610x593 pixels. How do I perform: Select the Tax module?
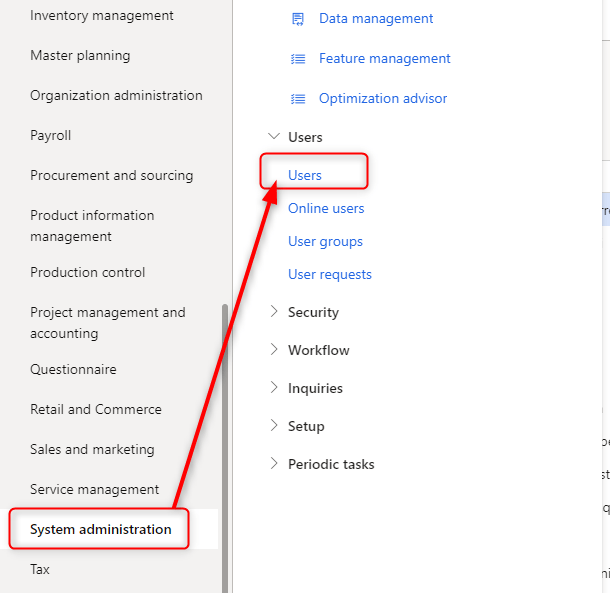[40, 569]
